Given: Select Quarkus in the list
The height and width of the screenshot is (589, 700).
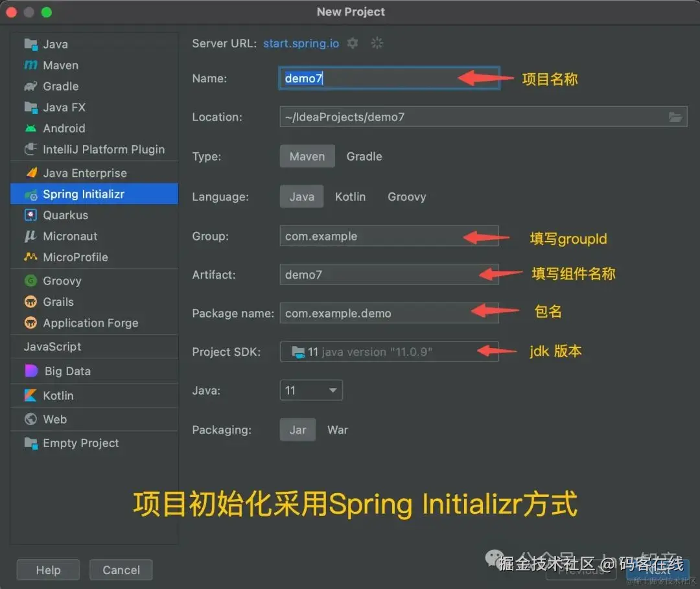Looking at the screenshot, I should pyautogui.click(x=94, y=215).
